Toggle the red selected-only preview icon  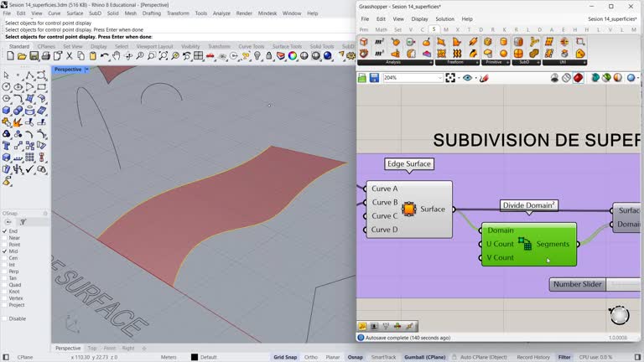click(579, 78)
